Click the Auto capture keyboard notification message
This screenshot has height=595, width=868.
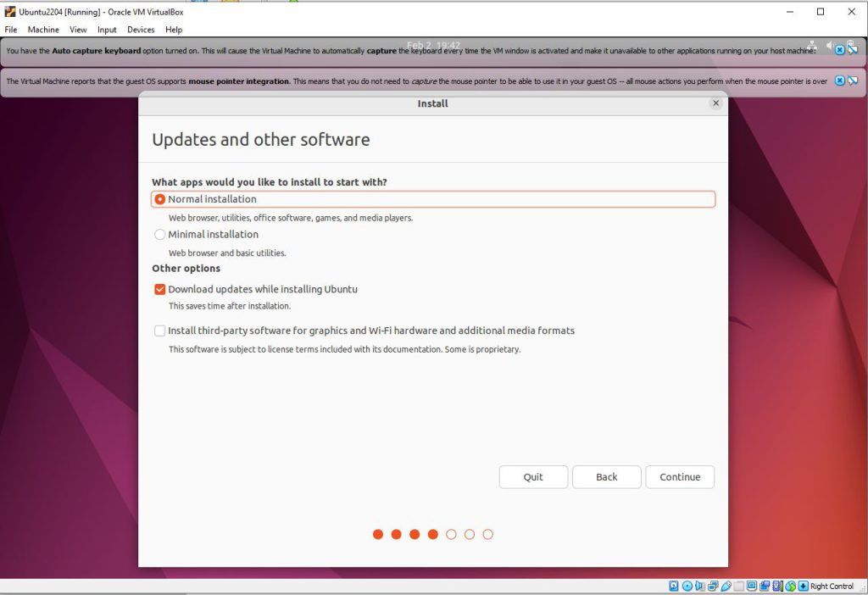[411, 51]
